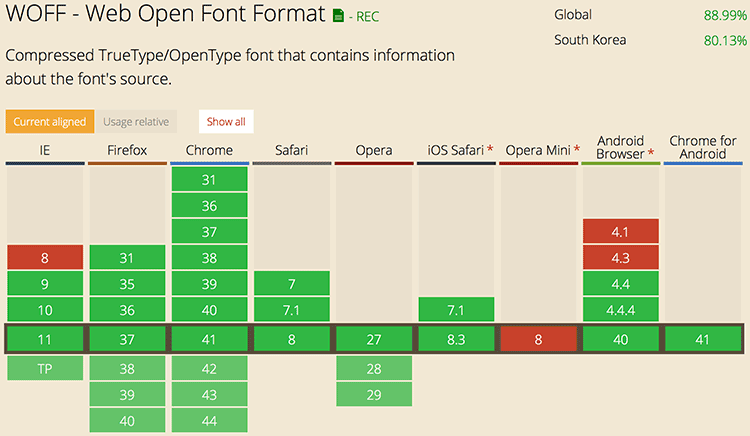Click the iOS Safari column header
The image size is (750, 436).
click(456, 150)
